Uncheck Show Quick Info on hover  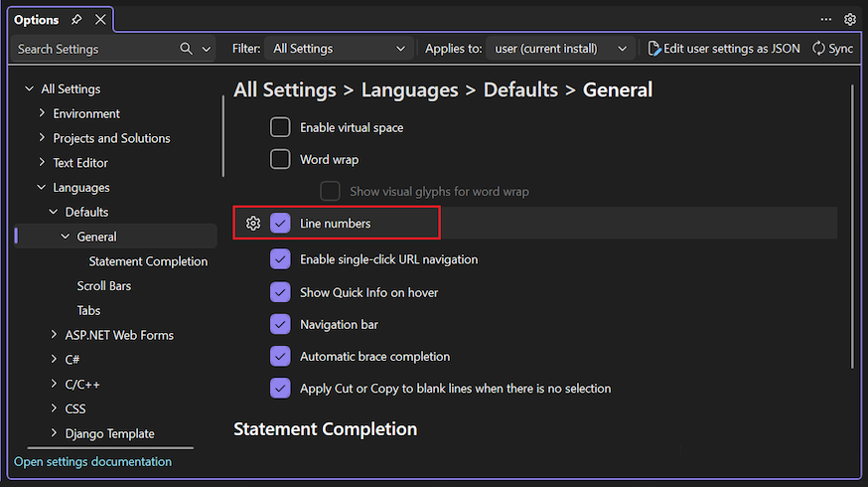click(280, 292)
